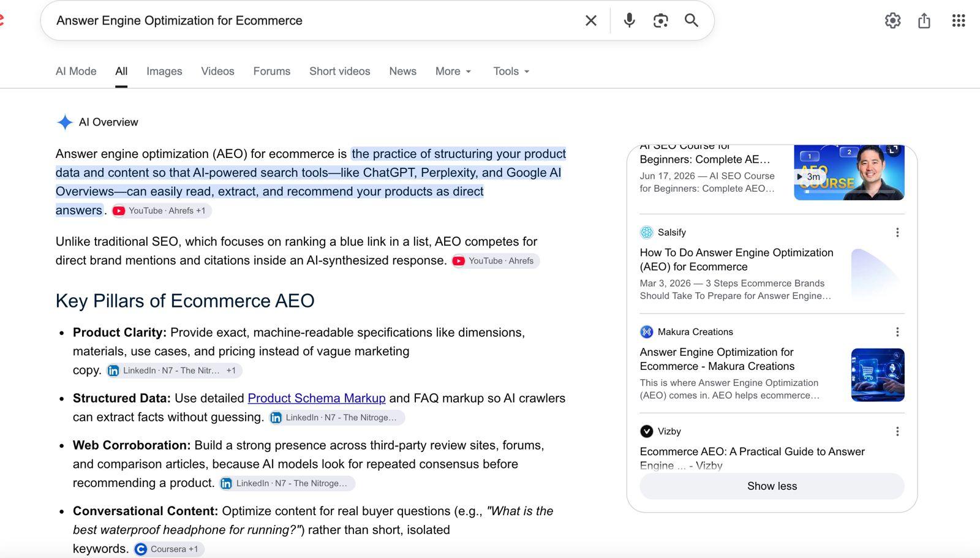Clear the search box with the X icon

(590, 21)
